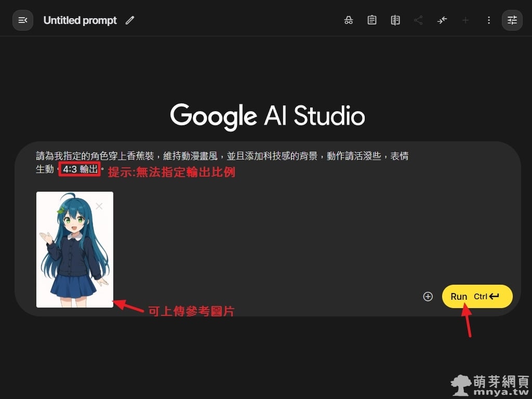Open the three-dot more options menu

(x=488, y=20)
